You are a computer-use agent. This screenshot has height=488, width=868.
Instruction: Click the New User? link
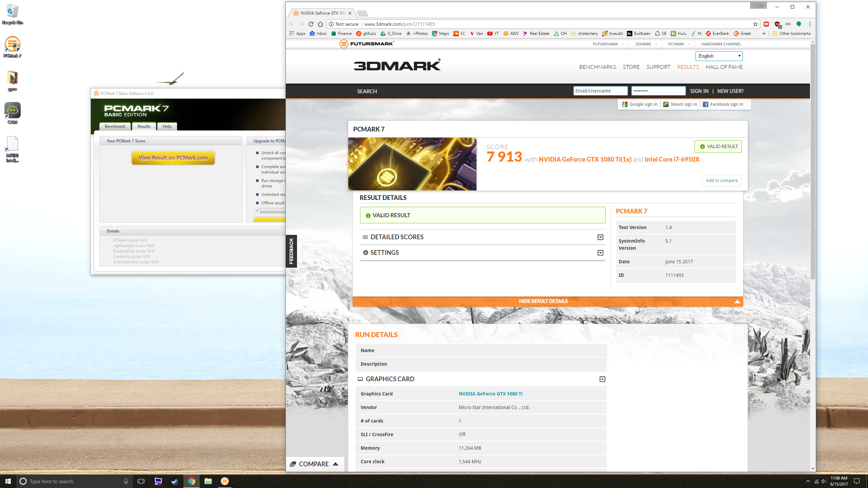730,91
